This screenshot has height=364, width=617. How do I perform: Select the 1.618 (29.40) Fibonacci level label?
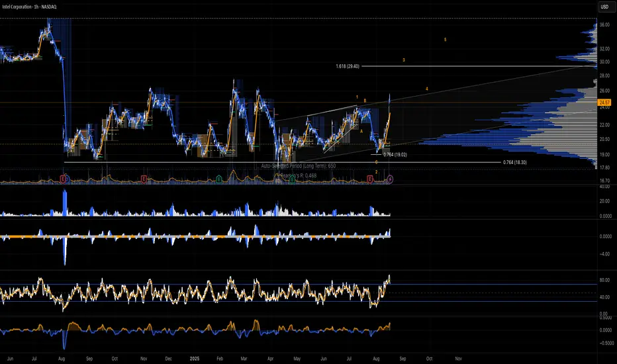click(348, 66)
